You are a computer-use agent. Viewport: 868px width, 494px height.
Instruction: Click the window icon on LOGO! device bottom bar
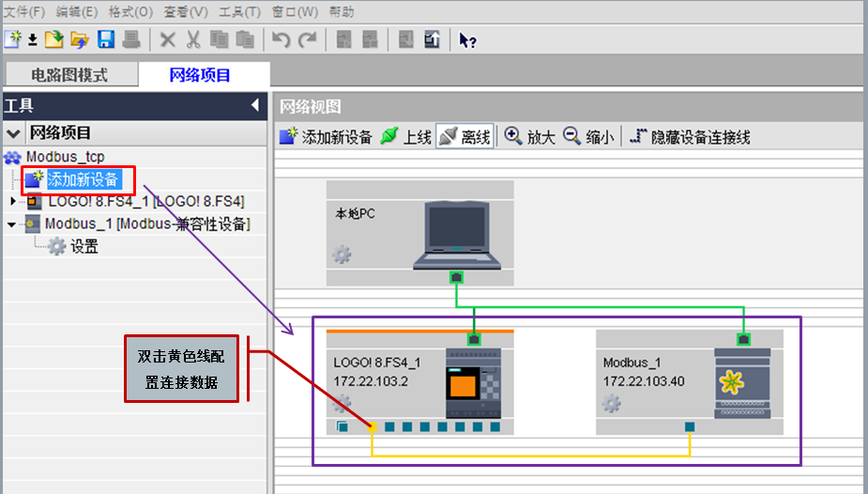[343, 426]
